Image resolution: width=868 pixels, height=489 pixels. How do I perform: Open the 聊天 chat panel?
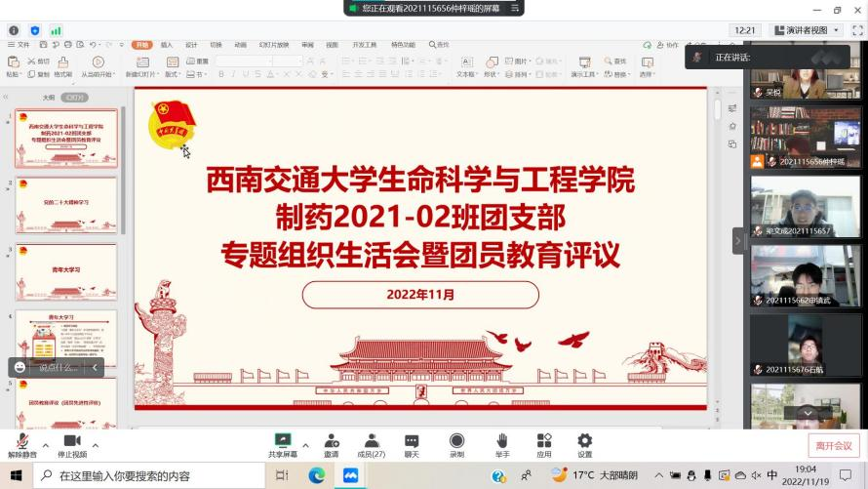(x=412, y=441)
